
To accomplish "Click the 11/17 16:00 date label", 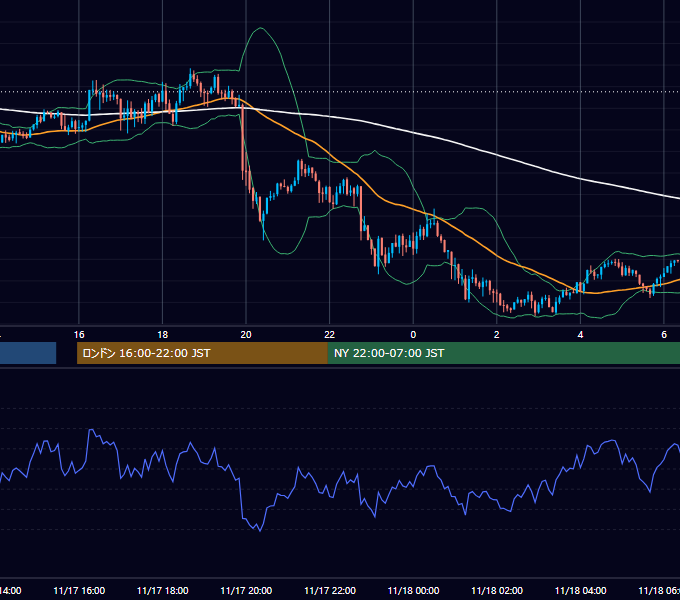I will pyautogui.click(x=79, y=590).
